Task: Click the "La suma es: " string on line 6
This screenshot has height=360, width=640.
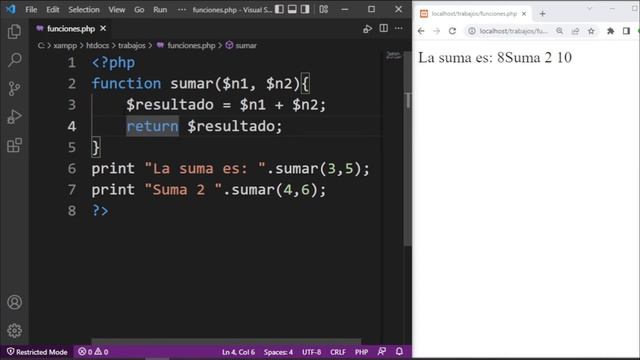Action: (x=205, y=169)
